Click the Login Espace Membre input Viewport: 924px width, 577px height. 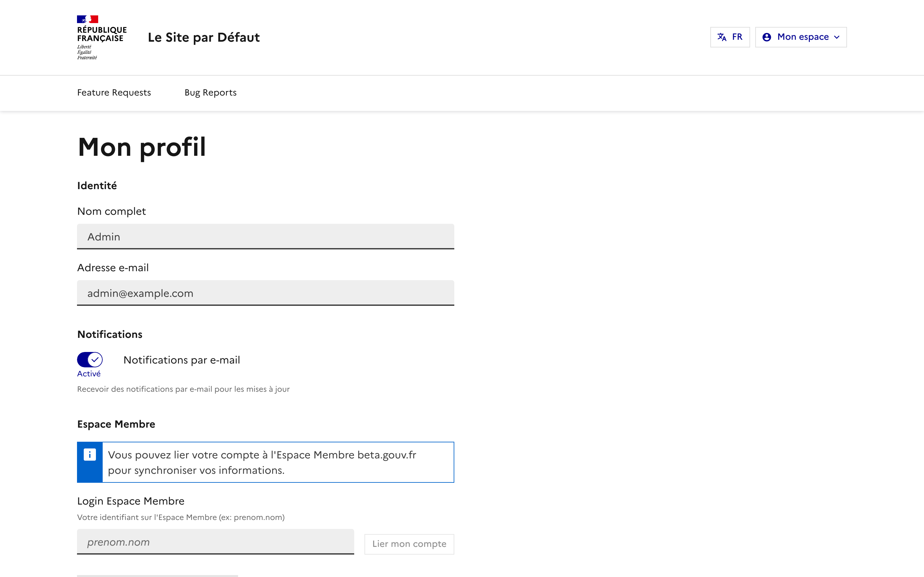pyautogui.click(x=215, y=541)
